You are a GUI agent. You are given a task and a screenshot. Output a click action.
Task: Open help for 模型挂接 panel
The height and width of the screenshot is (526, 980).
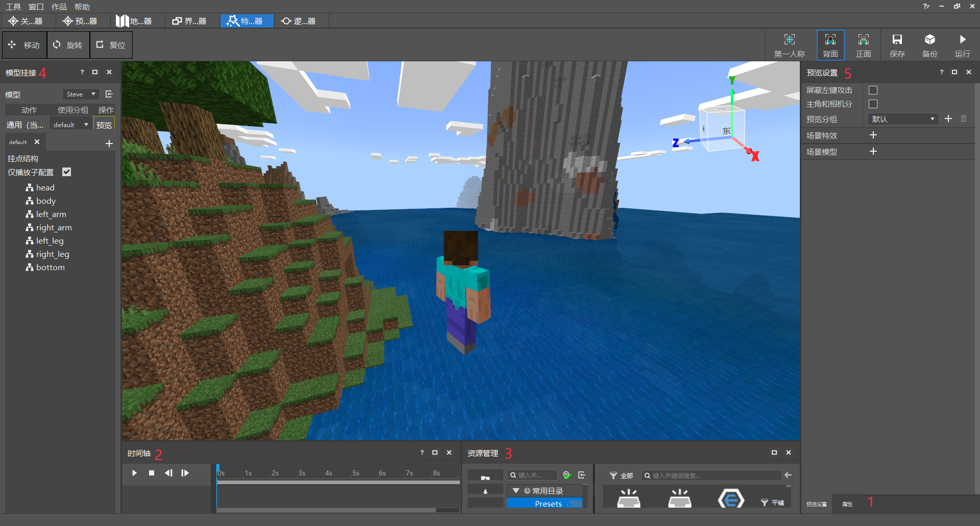coord(82,73)
